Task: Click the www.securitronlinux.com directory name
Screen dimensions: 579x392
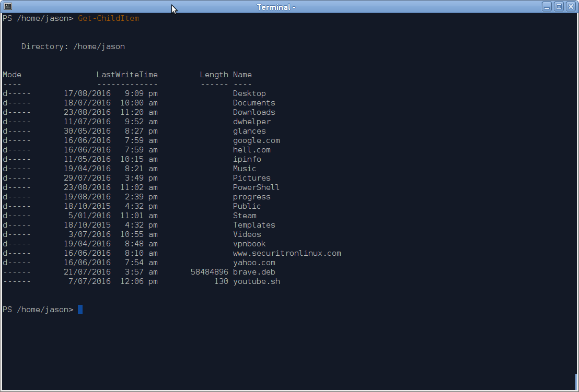Action: (287, 253)
